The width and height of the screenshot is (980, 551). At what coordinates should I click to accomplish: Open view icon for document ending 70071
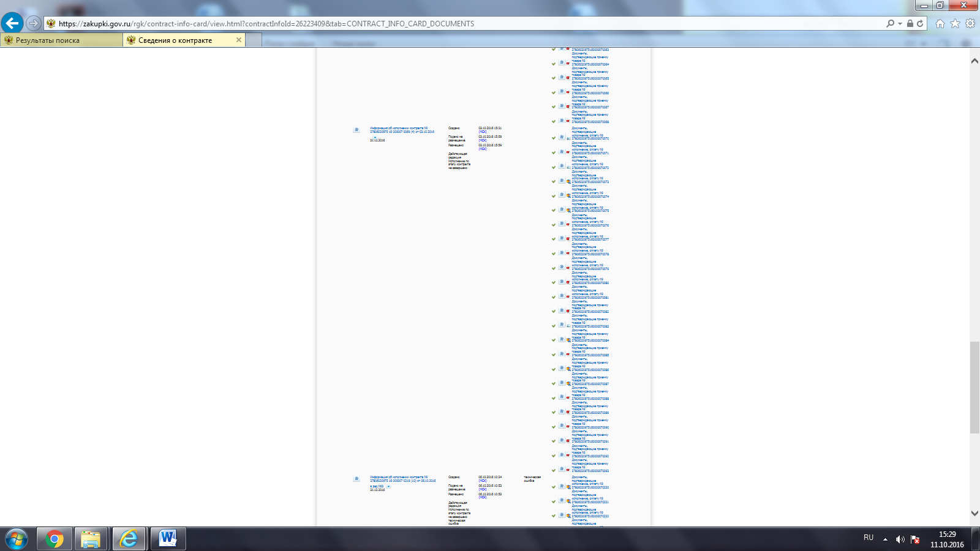pos(561,152)
